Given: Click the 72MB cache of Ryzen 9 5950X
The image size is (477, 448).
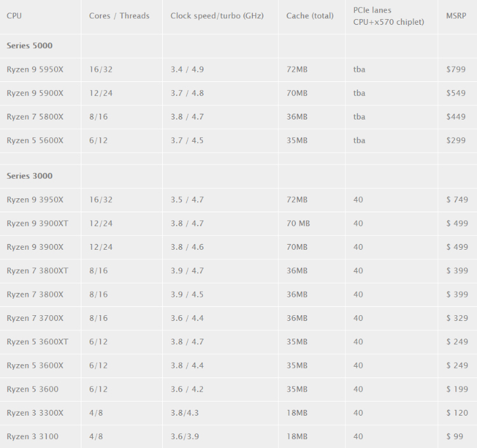Looking at the screenshot, I should click(297, 70).
